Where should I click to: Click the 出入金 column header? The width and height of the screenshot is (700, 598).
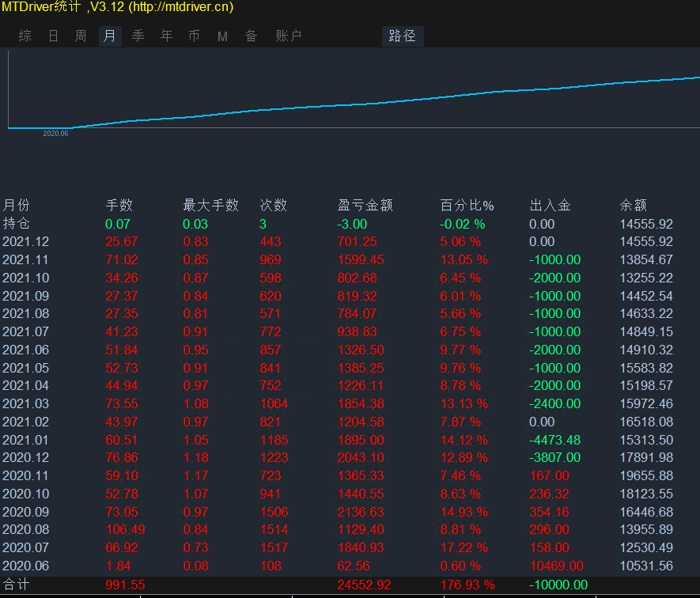551,205
